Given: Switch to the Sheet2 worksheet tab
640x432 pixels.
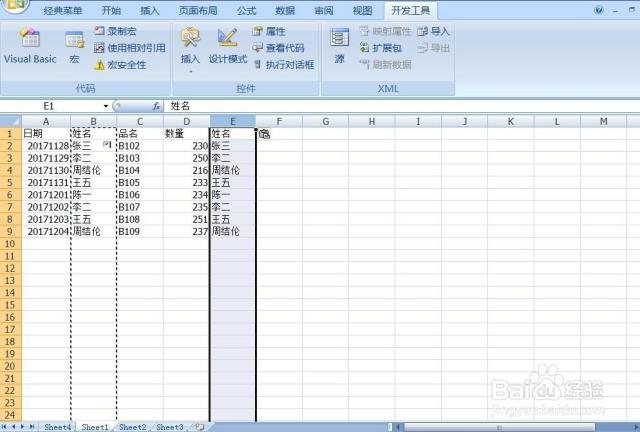Looking at the screenshot, I should point(132,427).
